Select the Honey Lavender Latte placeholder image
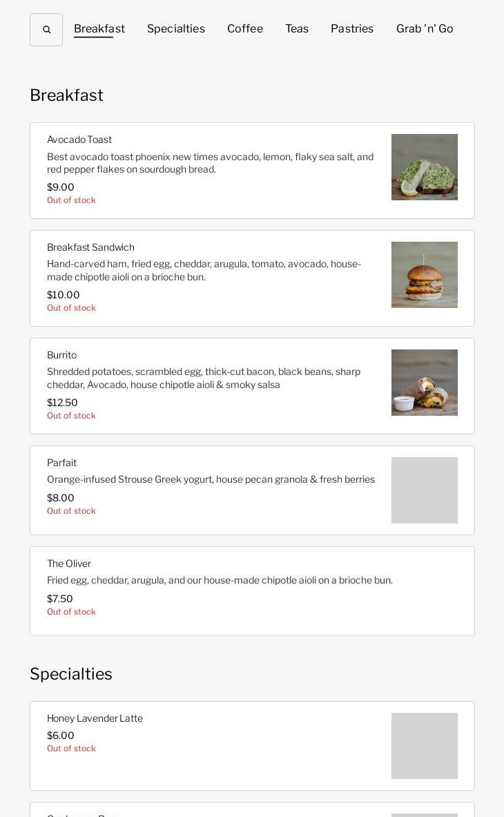504x817 pixels. tap(425, 746)
